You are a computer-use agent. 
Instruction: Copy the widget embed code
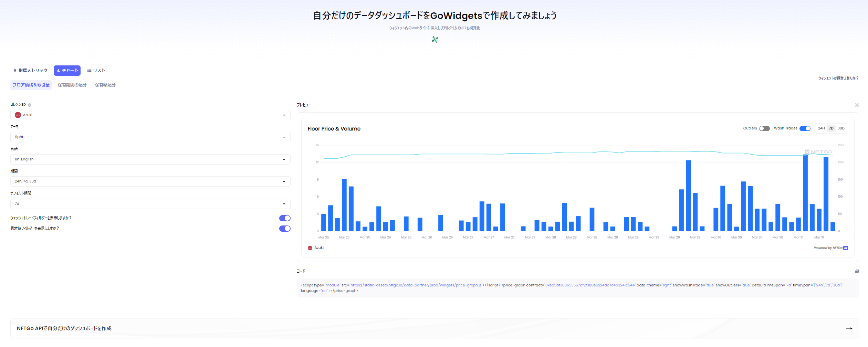(857, 271)
